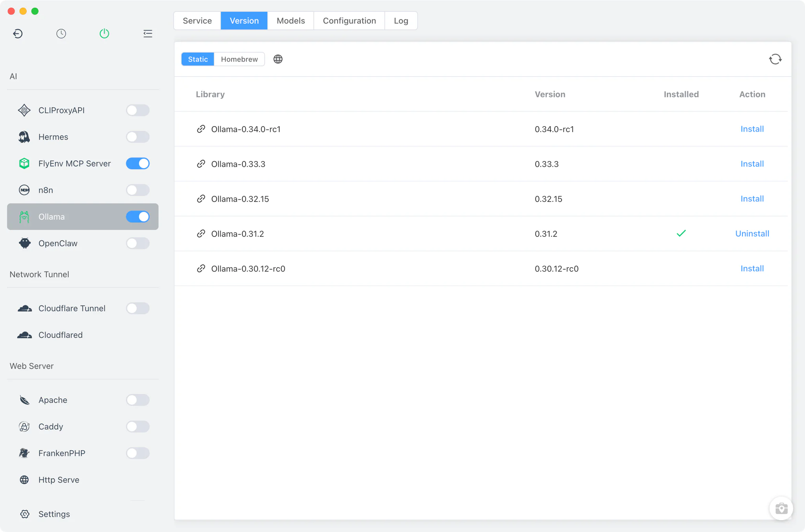Open the Configuration tab
Viewport: 805px width, 532px height.
tap(349, 21)
